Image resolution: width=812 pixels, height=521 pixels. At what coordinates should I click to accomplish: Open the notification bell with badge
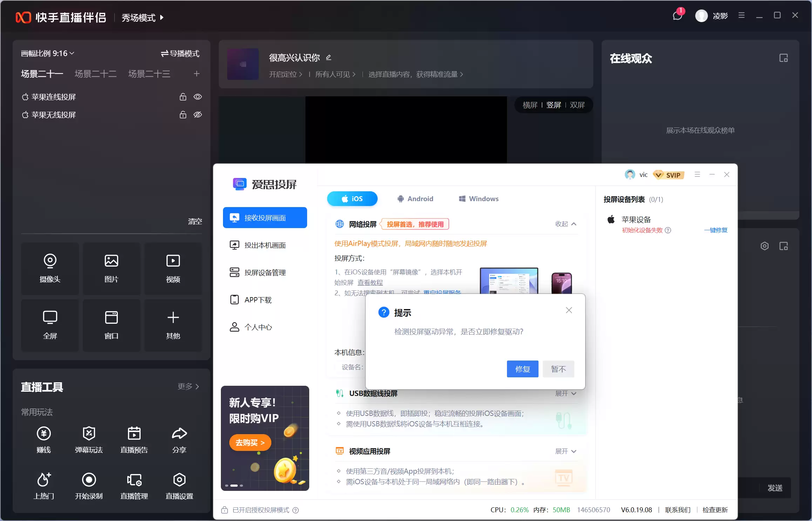point(676,16)
